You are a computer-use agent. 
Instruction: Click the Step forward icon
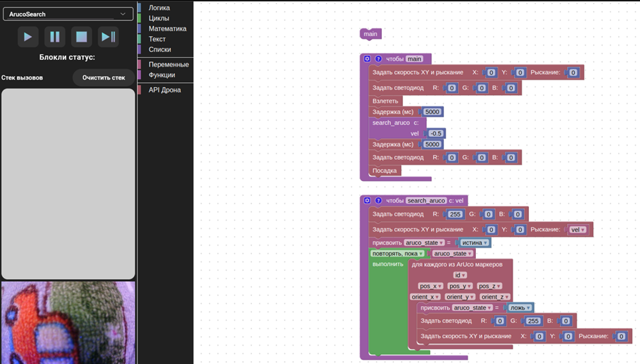108,37
